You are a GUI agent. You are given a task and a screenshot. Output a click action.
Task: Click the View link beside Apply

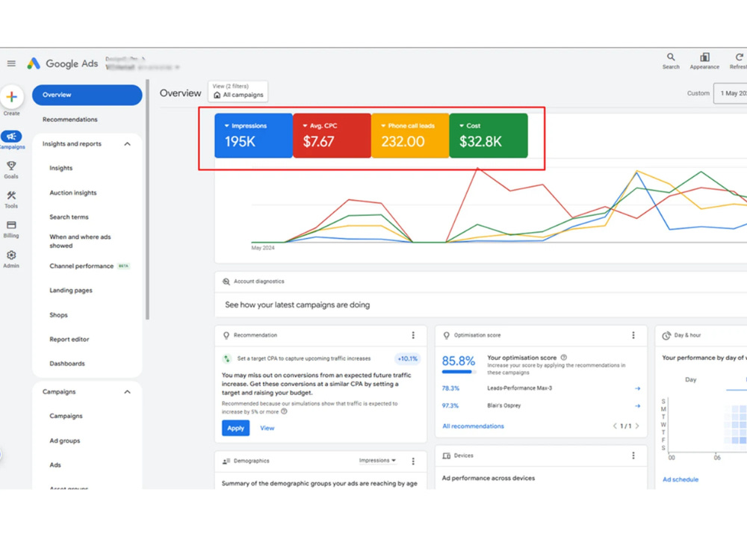[x=267, y=428]
